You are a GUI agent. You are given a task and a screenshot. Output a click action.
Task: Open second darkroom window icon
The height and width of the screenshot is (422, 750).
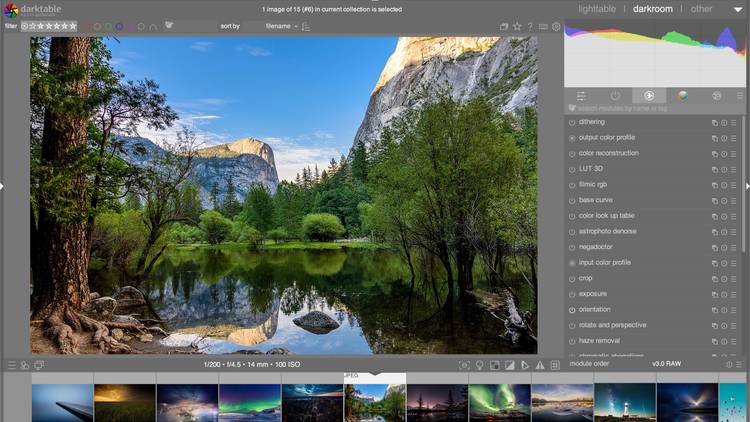tap(39, 365)
